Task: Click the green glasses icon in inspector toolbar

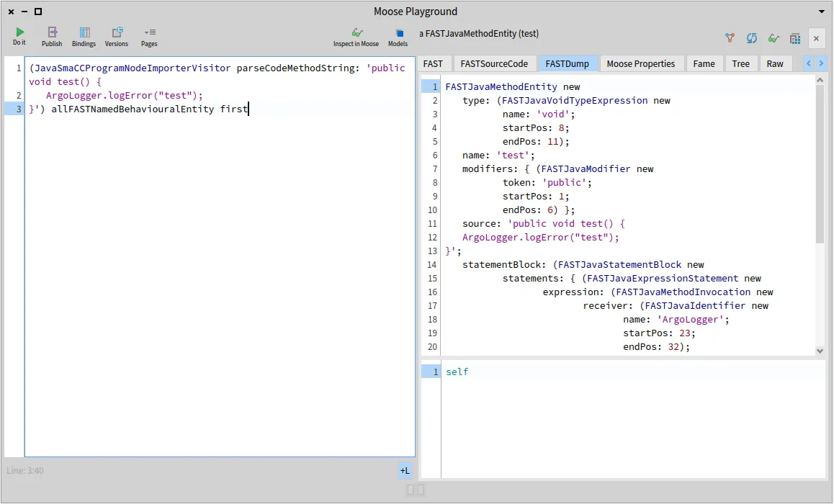Action: (x=774, y=38)
